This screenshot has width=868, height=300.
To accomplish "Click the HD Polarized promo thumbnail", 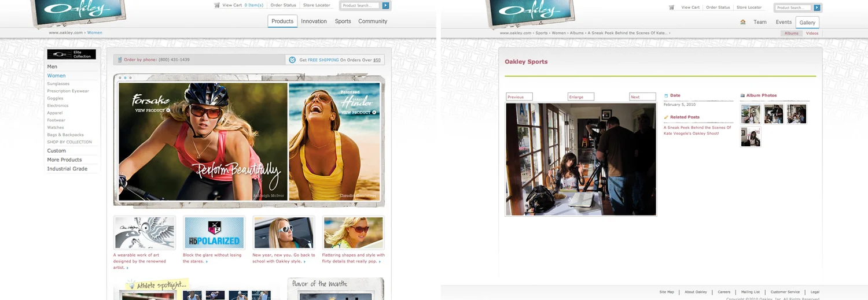I will pyautogui.click(x=214, y=233).
